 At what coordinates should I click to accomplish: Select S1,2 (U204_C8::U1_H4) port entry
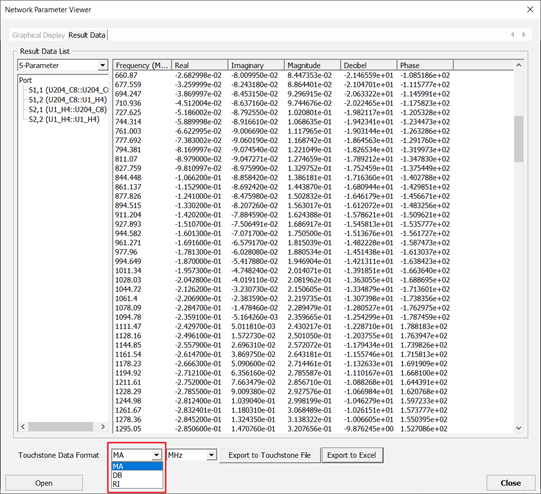(68, 100)
